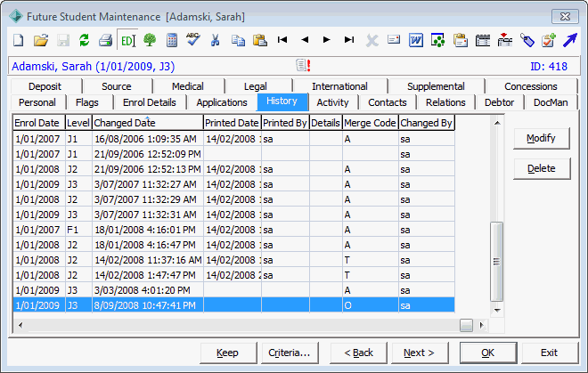Image resolution: width=588 pixels, height=373 pixels.
Task: Open the folder icon in toolbar
Action: pos(41,40)
